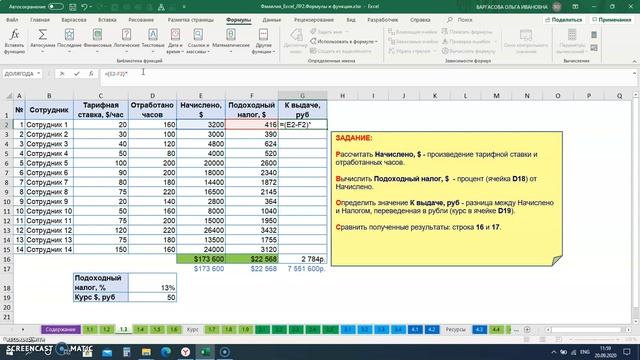Screen dimensions: 640x360
Task: Confirm formula entry with checkmark icon
Action: click(x=77, y=73)
